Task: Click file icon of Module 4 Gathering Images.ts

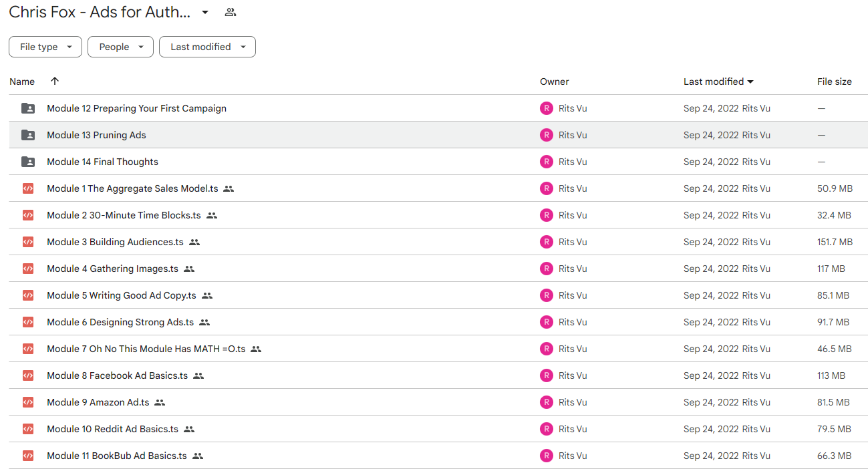Action: 28,269
